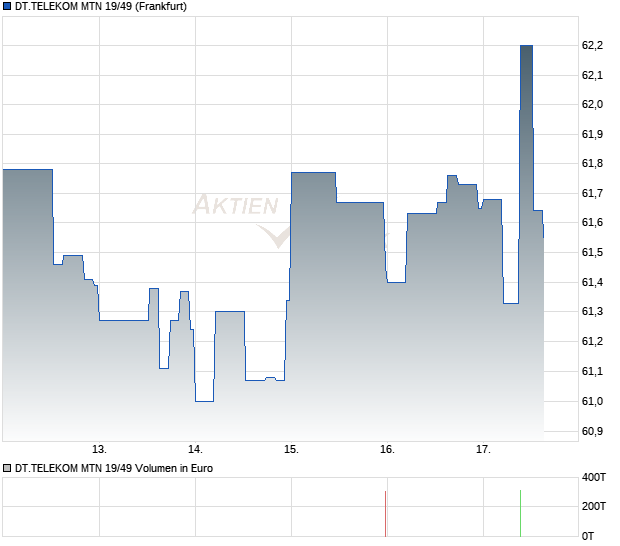Image resolution: width=620 pixels, height=546 pixels.
Task: Click the y-axis value 61,2
Action: pyautogui.click(x=592, y=341)
